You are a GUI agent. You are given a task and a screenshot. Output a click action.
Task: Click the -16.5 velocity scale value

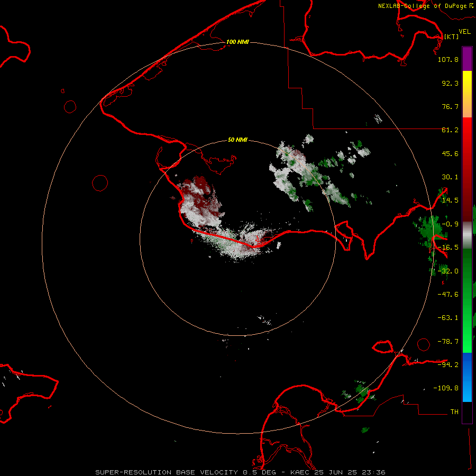448,248
